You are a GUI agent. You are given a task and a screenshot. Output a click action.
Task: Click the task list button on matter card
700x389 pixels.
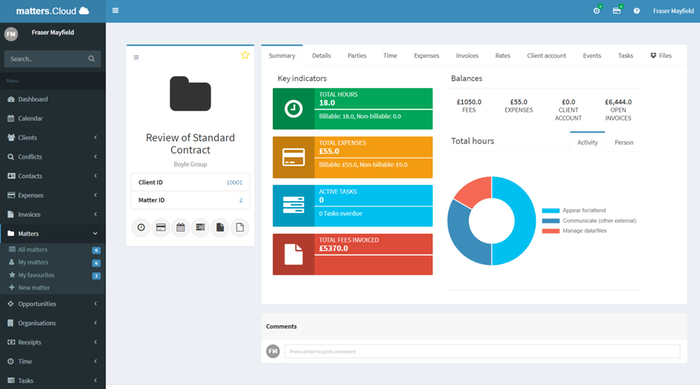[x=200, y=227]
